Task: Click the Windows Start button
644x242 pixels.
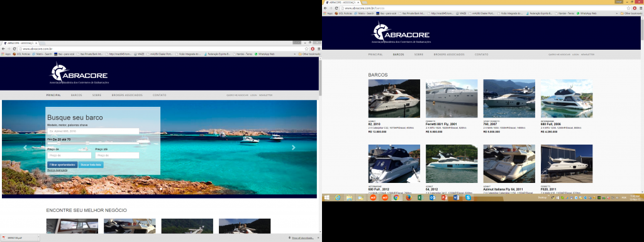Action: [326, 197]
